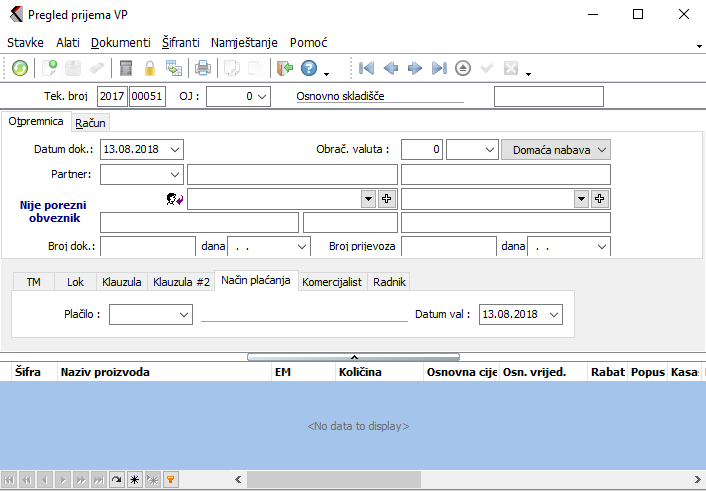Click the green refresh icon in toolbar
This screenshot has width=706, height=491.
[x=20, y=69]
